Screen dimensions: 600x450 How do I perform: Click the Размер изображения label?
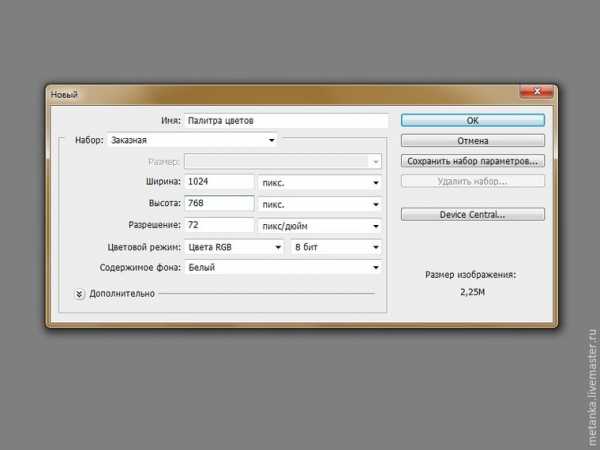471,275
